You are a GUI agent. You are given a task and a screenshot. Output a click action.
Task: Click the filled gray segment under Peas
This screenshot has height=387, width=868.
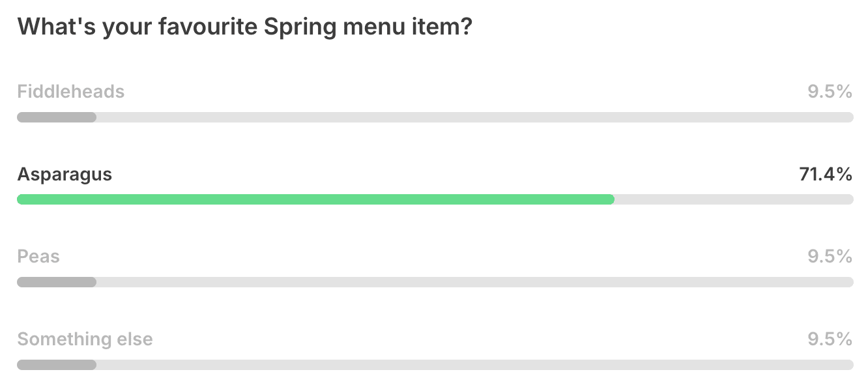click(57, 282)
